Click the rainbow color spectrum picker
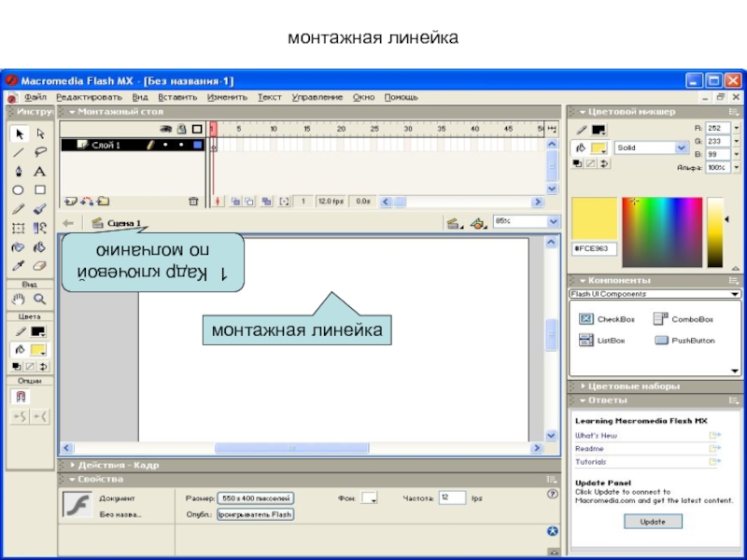Screen dimensions: 747x560 pos(660,231)
